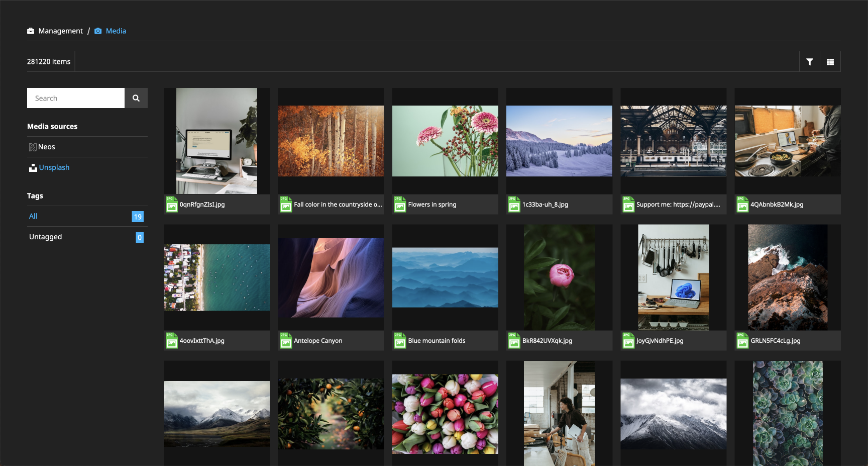Click the search magnifier button
This screenshot has width=868, height=466.
(136, 98)
